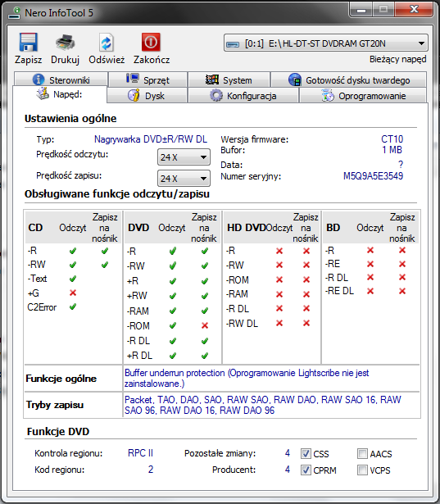Click the red cross for BD-RE DL write

click(x=402, y=291)
